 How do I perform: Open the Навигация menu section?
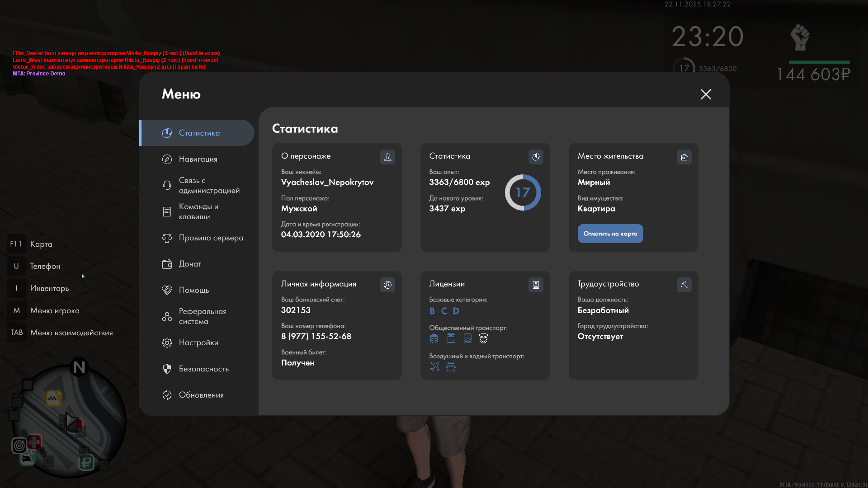(x=198, y=159)
